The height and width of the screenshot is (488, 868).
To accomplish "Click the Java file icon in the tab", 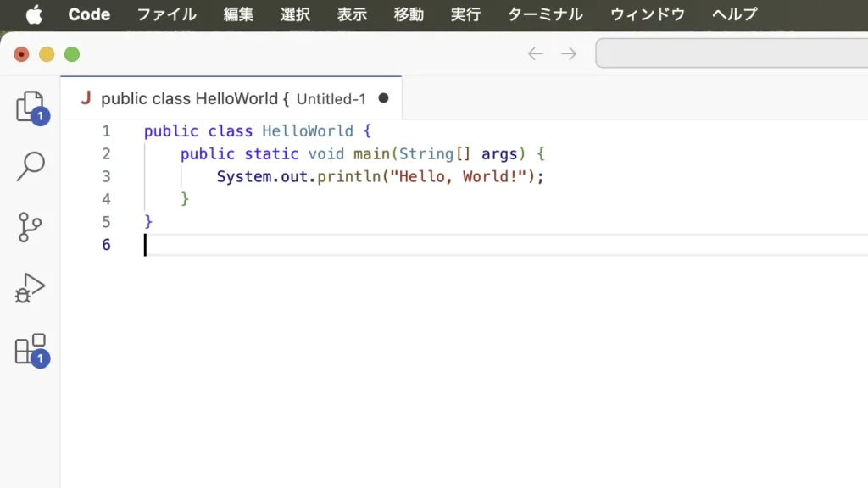I will 85,97.
